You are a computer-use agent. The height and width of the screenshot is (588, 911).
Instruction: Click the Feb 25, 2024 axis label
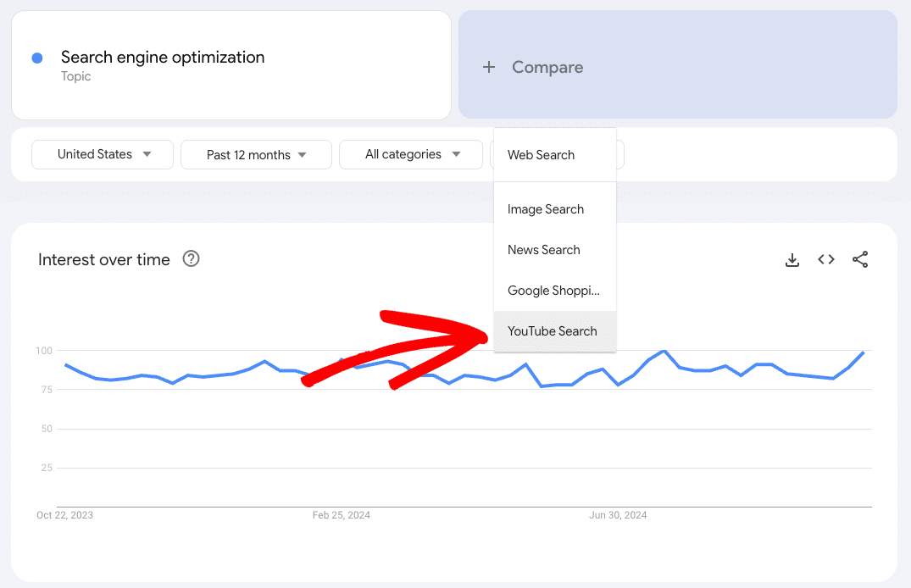pos(342,514)
